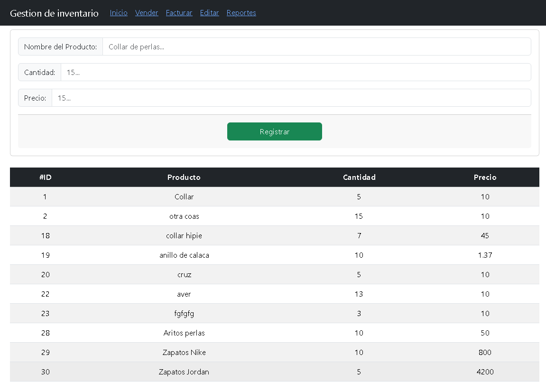This screenshot has height=392, width=546.
Task: Select the 'otra coas' product cell
Action: point(184,216)
